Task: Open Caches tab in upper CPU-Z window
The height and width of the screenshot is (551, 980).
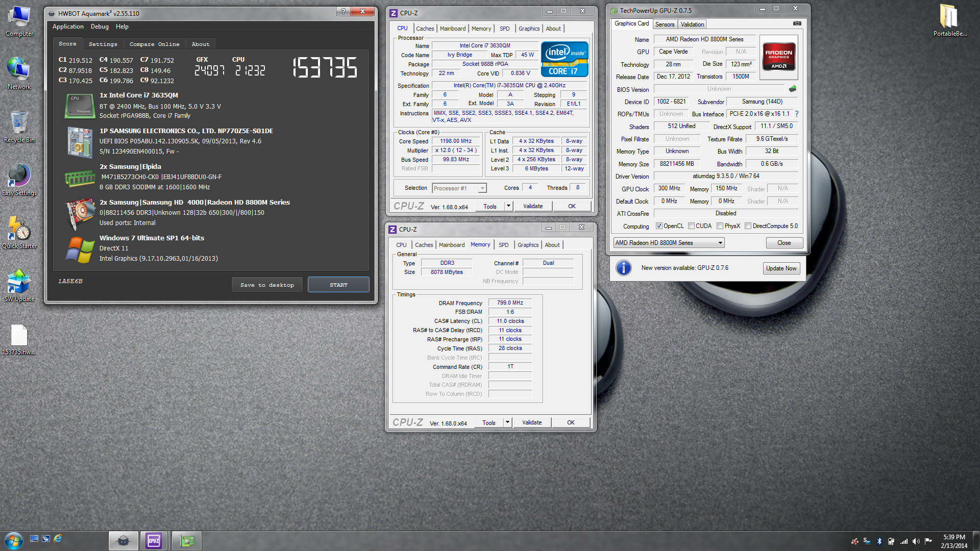Action: [x=425, y=29]
